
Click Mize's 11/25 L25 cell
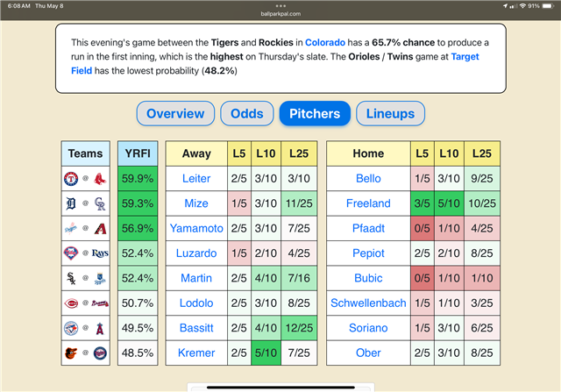[299, 203]
